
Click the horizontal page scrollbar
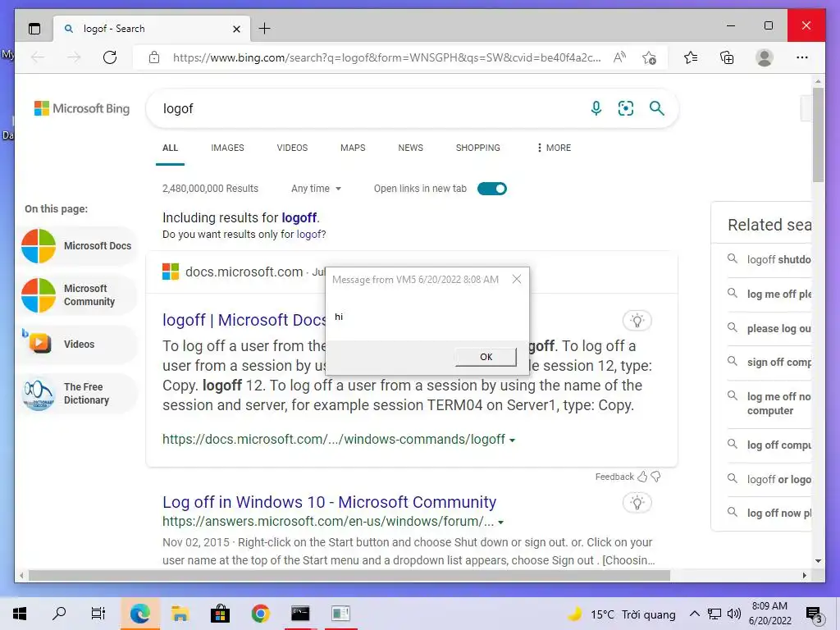(349, 575)
